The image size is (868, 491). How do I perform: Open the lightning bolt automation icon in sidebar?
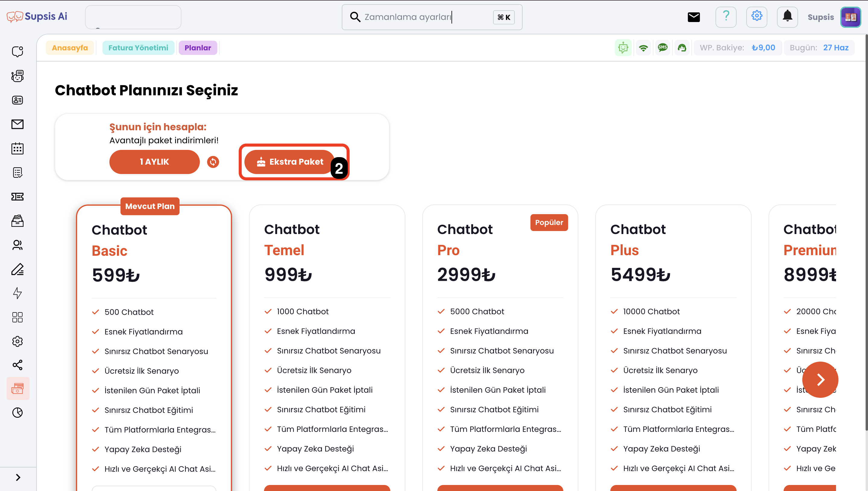tap(17, 293)
